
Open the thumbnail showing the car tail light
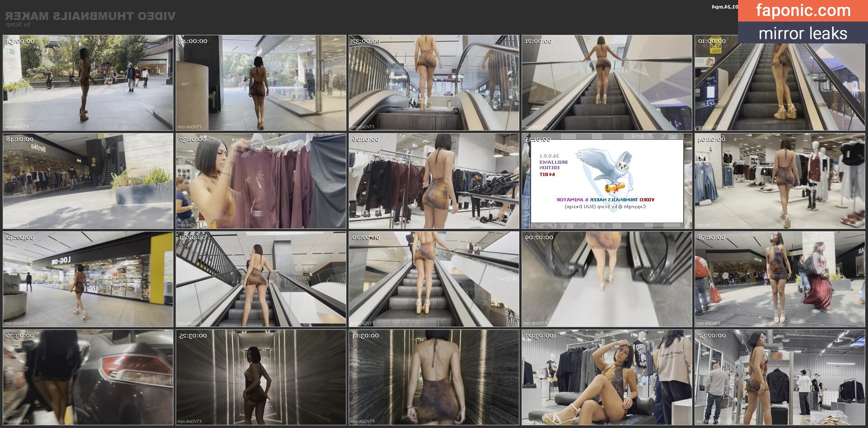[88, 377]
